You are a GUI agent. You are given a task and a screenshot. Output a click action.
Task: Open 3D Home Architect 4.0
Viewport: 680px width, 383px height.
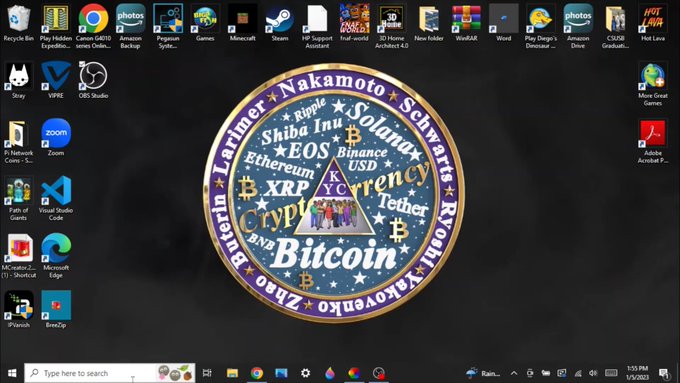point(392,26)
